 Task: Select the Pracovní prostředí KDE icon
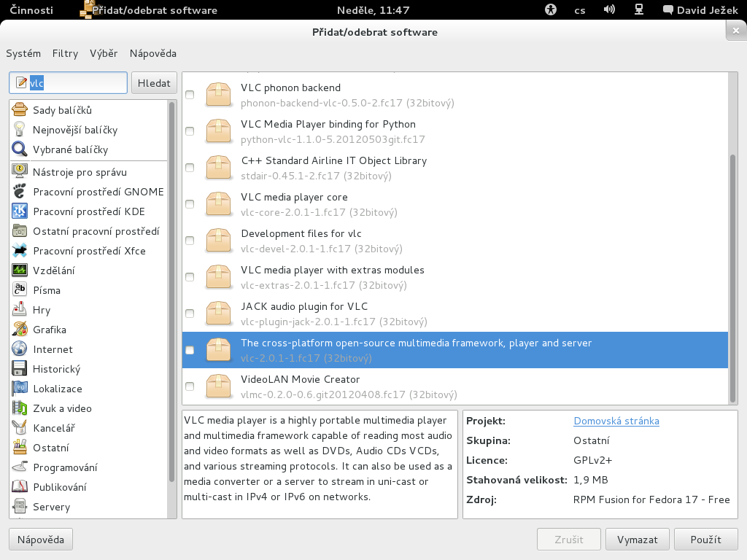tap(20, 211)
